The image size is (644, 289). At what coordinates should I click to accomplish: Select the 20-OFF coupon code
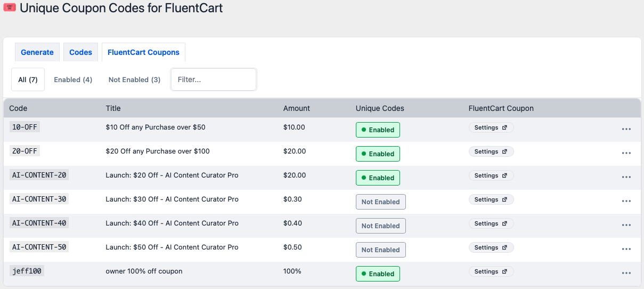click(x=25, y=151)
